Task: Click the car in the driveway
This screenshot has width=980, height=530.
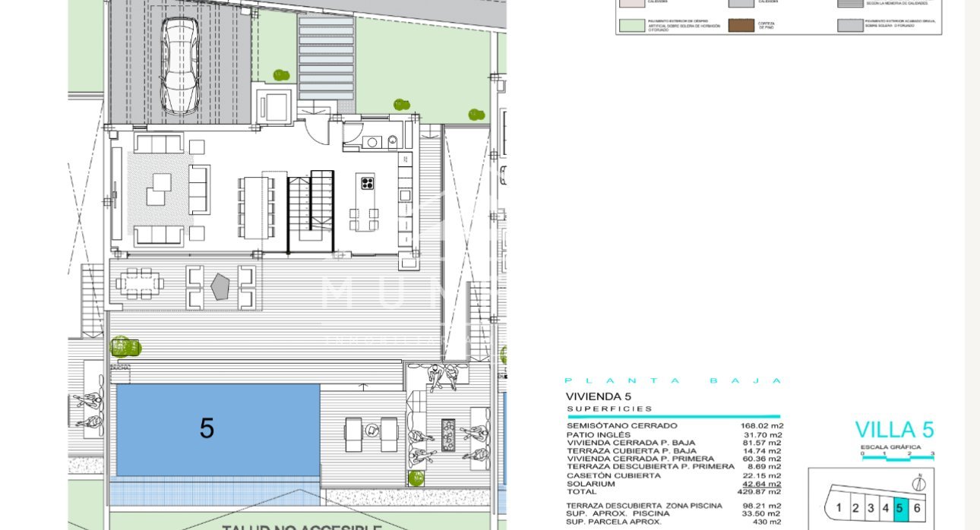Action: coord(180,66)
